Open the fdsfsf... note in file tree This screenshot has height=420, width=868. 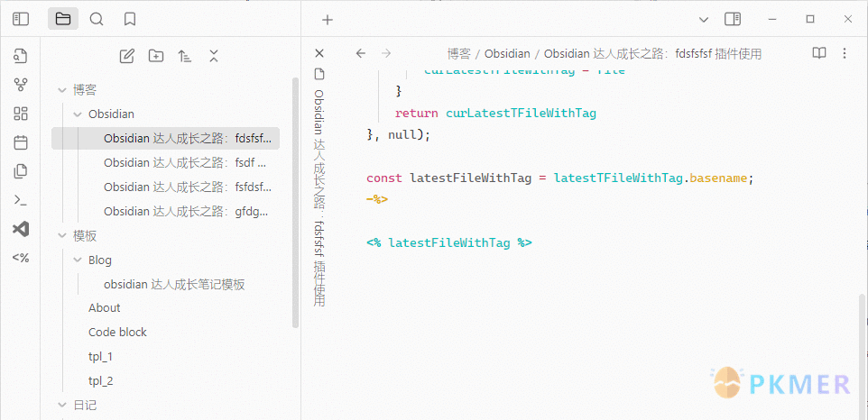tap(165, 138)
